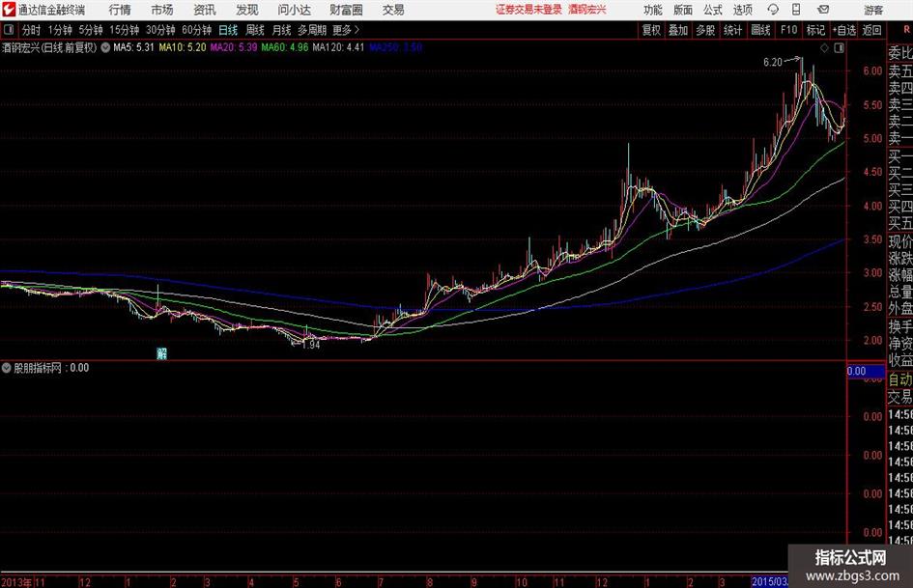Image resolution: width=913 pixels, height=588 pixels.
Task: Open the 财富圈 menu
Action: pos(346,10)
